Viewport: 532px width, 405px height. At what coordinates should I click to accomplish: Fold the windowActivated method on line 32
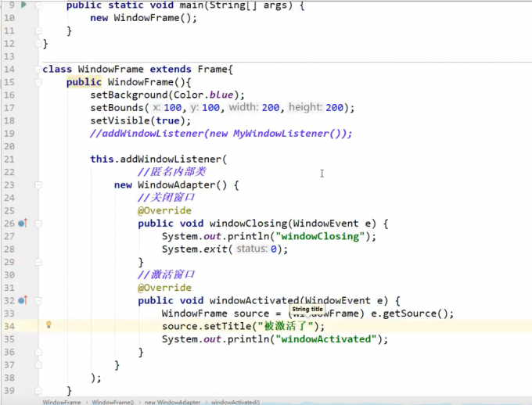[x=37, y=300]
